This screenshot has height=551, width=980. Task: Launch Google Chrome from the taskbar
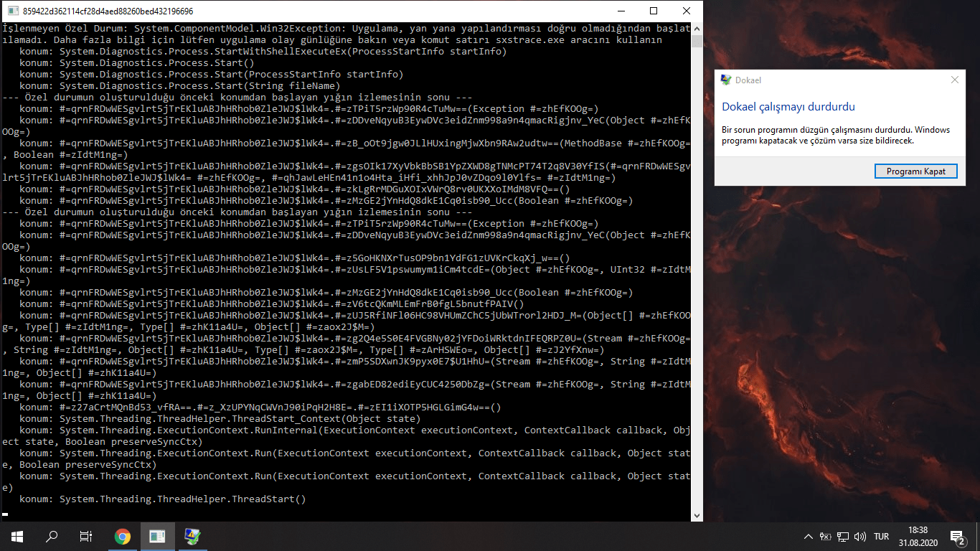point(123,537)
